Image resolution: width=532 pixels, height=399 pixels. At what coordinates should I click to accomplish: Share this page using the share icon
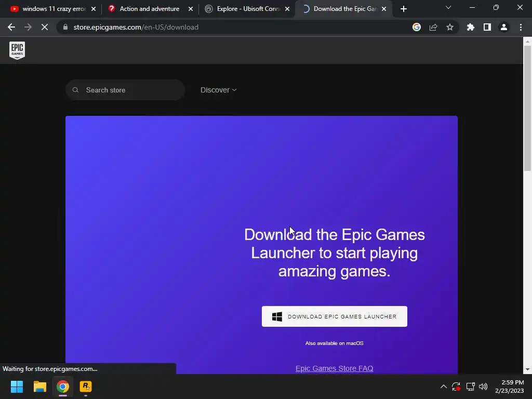click(x=433, y=27)
